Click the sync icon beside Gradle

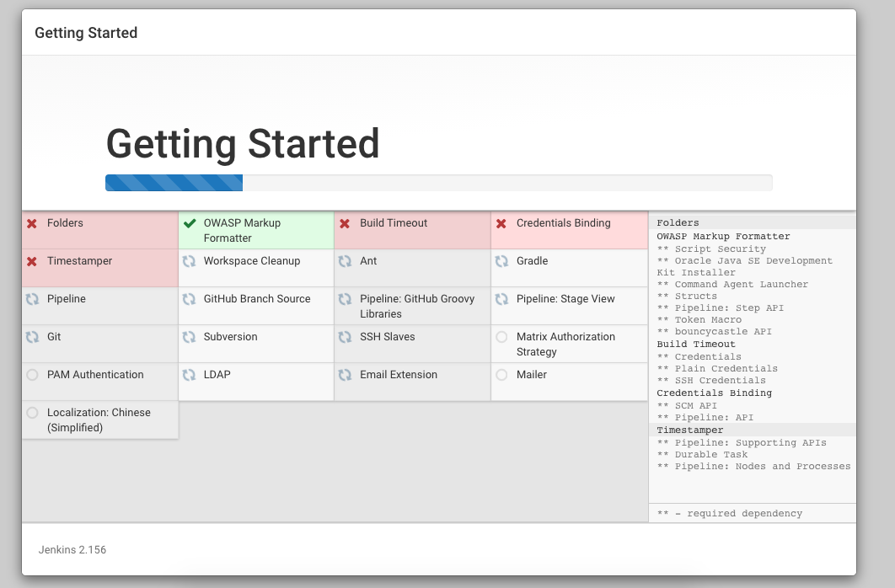[x=501, y=261]
